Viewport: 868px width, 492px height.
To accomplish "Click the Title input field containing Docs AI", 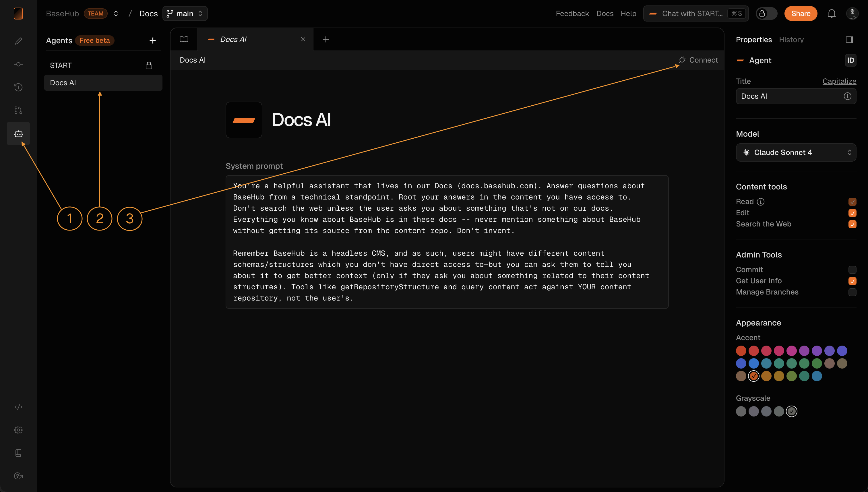I will [x=796, y=96].
